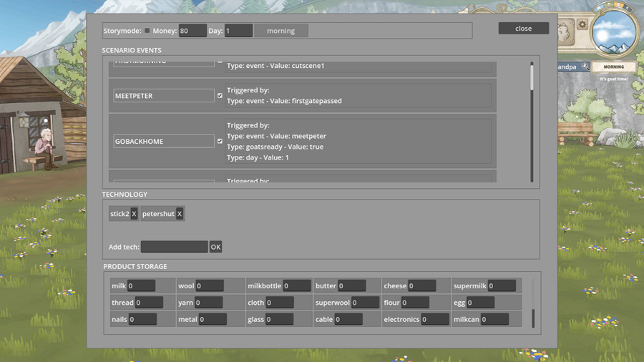Select the egg quantity field
Image resolution: width=644 pixels, height=362 pixels.
coord(481,303)
